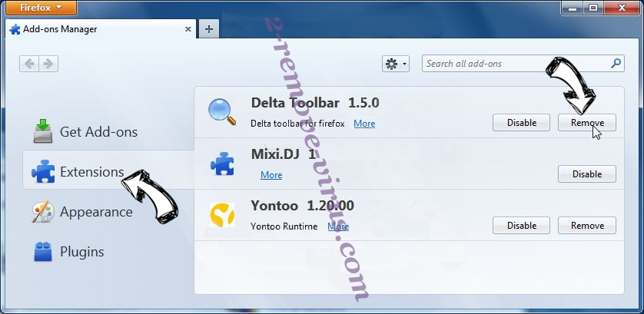Remove the Yontoo extension
644x314 pixels.
(587, 226)
